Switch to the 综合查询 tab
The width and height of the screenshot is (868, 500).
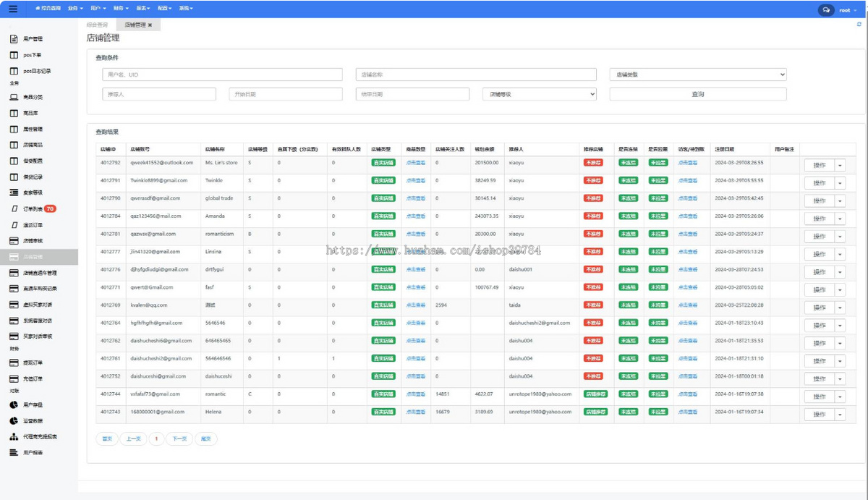click(x=97, y=25)
